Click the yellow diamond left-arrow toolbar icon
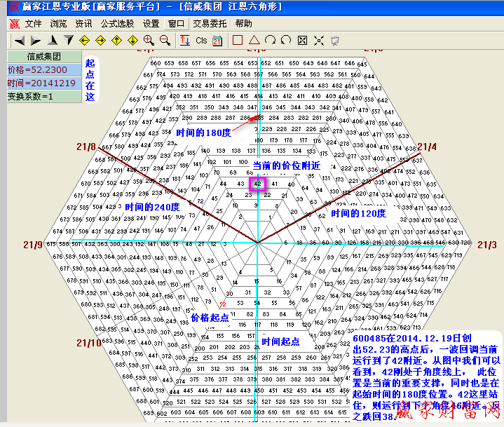504x427 pixels. click(x=85, y=40)
